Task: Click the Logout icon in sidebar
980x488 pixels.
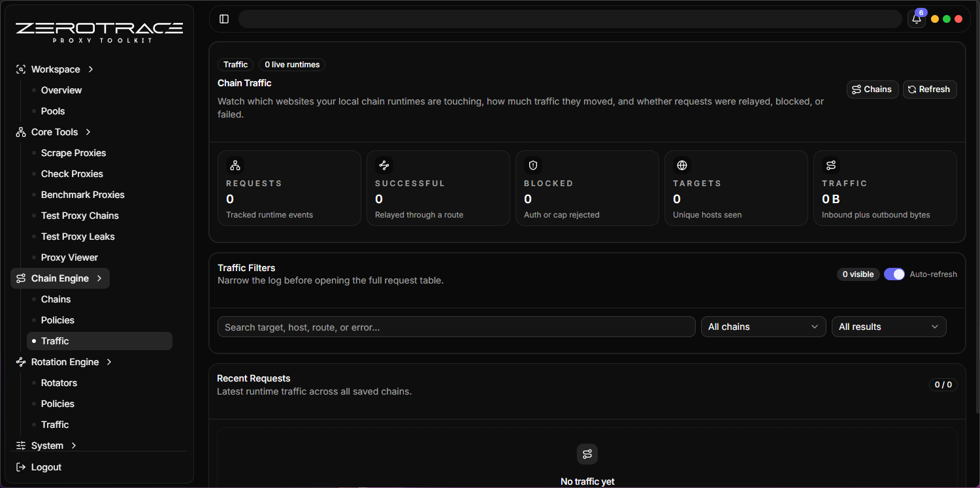Action: click(x=21, y=467)
